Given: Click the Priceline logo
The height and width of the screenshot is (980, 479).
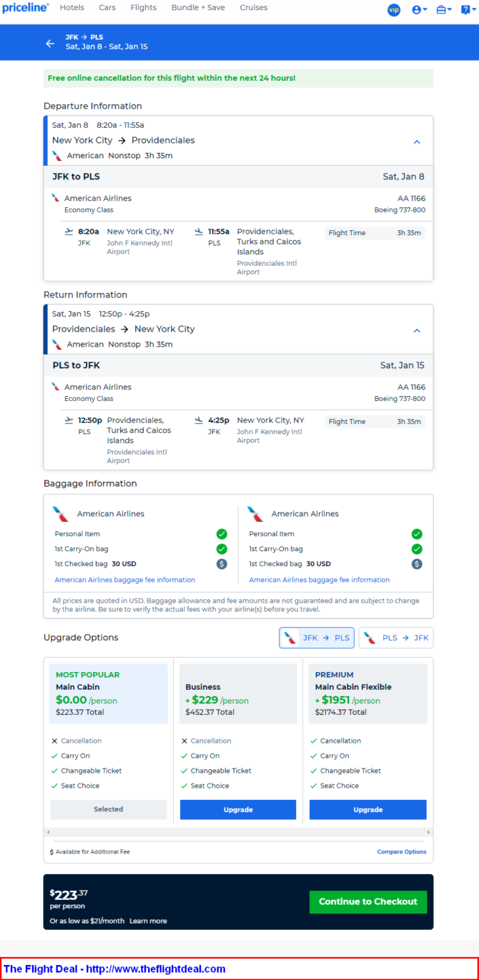Looking at the screenshot, I should coord(26,8).
